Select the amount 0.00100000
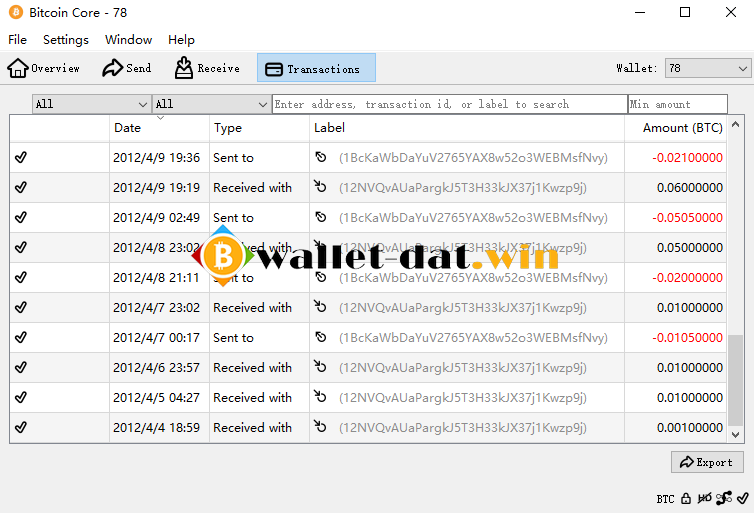Image resolution: width=754 pixels, height=513 pixels. [x=690, y=428]
